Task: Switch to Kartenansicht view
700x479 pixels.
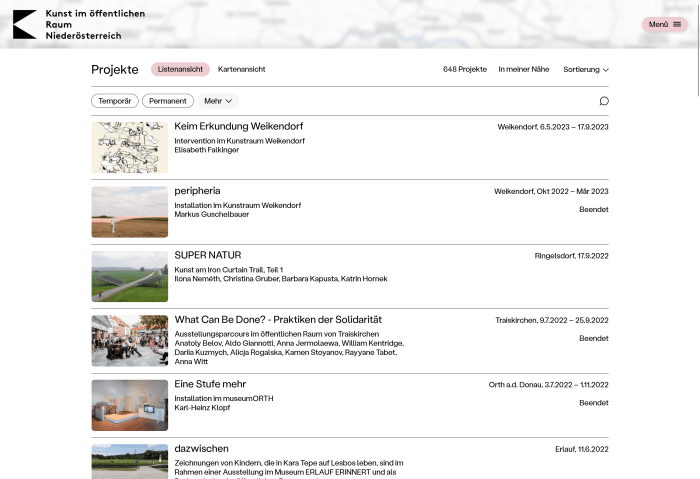Action: pyautogui.click(x=241, y=70)
